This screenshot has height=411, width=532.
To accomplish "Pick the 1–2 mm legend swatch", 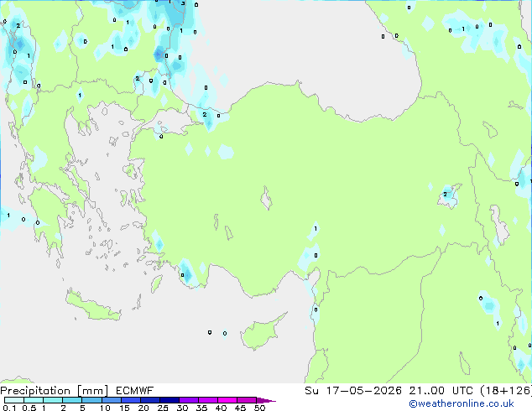I will pyautogui.click(x=53, y=400).
